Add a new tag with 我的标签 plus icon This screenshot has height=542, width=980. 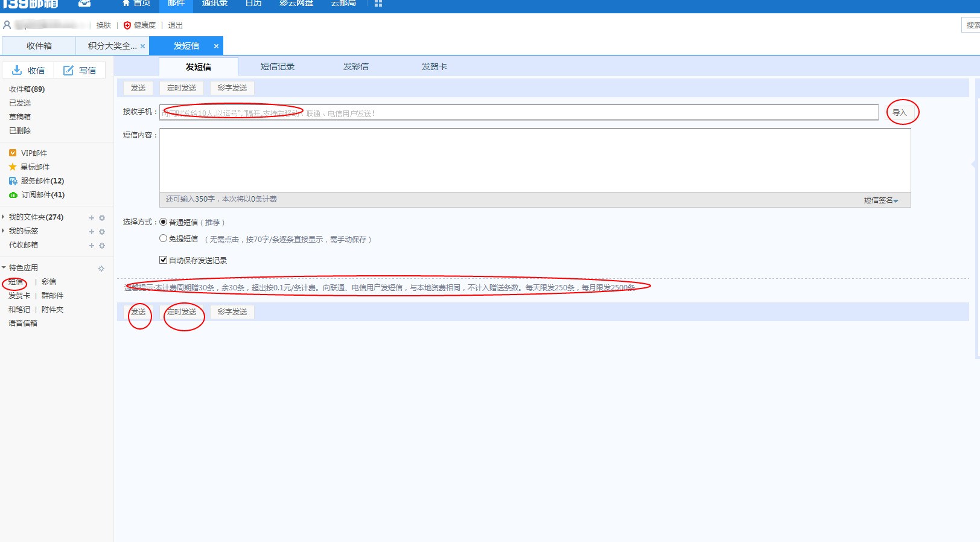pyautogui.click(x=92, y=232)
